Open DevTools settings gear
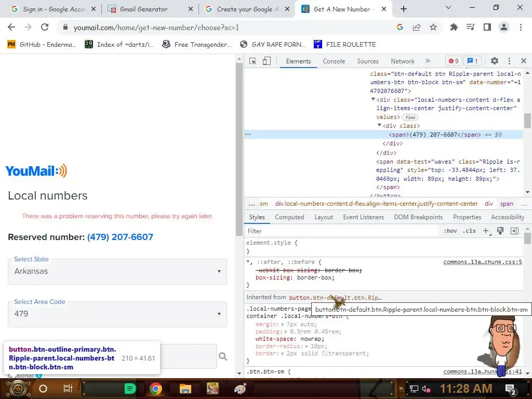 tap(495, 61)
